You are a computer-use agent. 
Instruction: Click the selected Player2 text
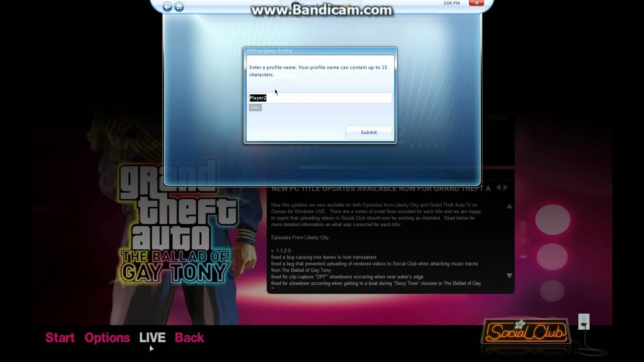pyautogui.click(x=258, y=98)
